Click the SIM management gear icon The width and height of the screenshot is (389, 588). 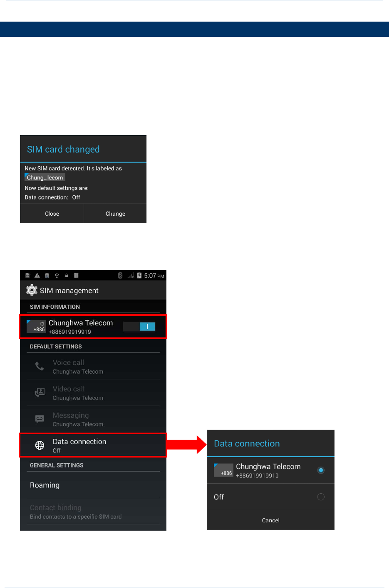32,290
